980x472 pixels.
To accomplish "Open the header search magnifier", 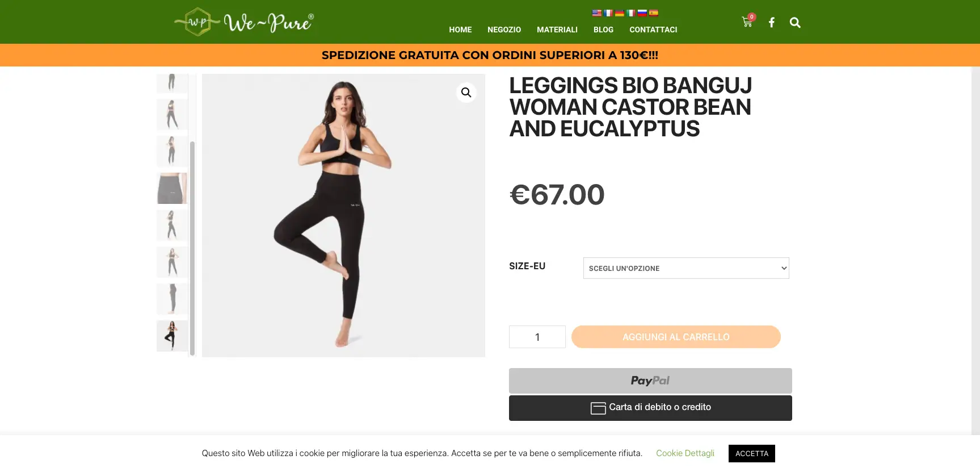I will tap(795, 23).
